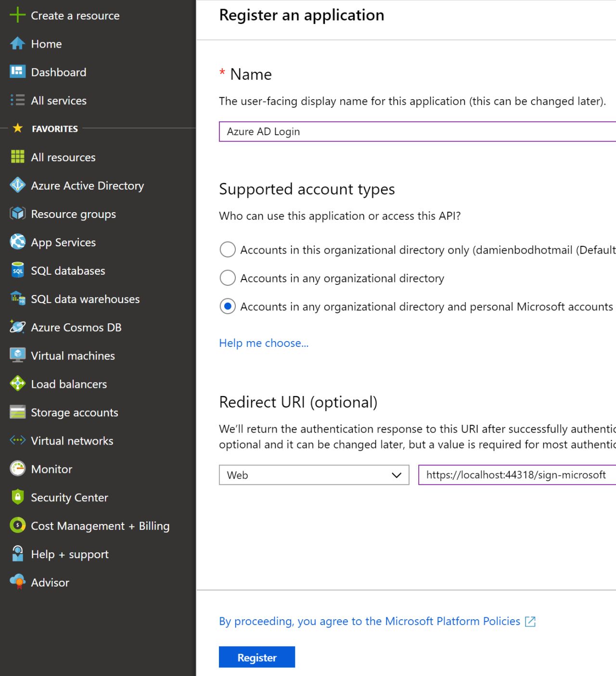Open the Help me choose link
Screen dimensions: 616x676
[264, 343]
